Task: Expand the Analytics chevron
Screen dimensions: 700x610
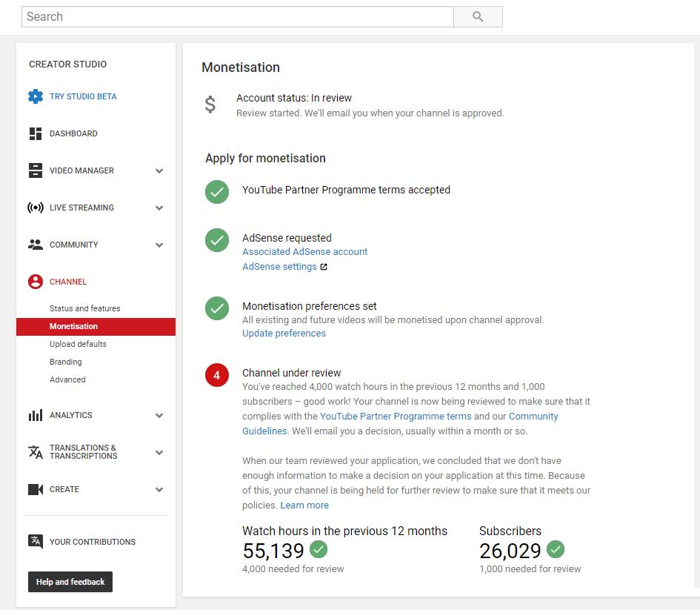Action: click(159, 415)
